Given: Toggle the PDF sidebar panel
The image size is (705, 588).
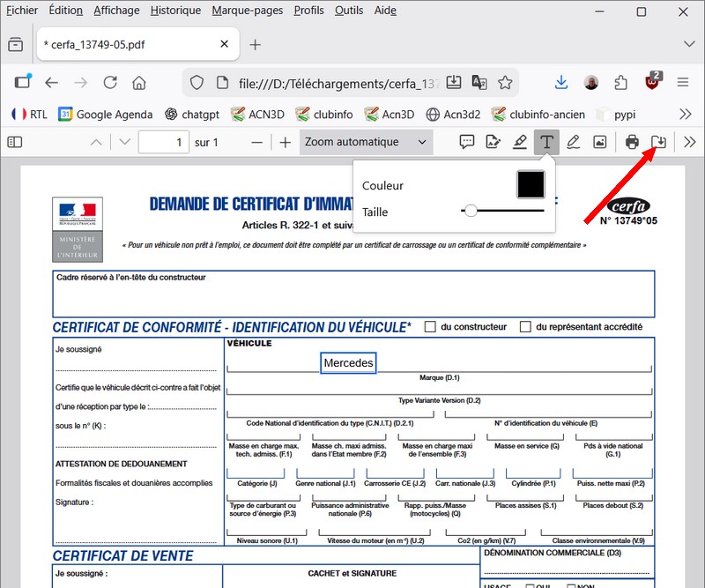Looking at the screenshot, I should tap(14, 142).
